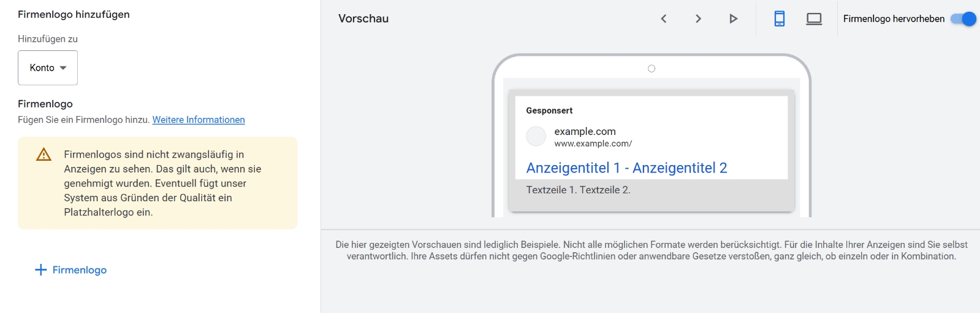Click the plus Firmenlogo button
This screenshot has width=980, height=313.
click(71, 270)
